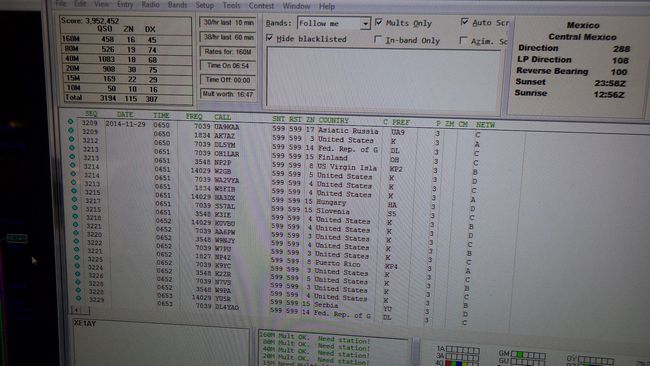Click the green dot beside the S57AL row
The width and height of the screenshot is (650, 366).
pos(75,199)
